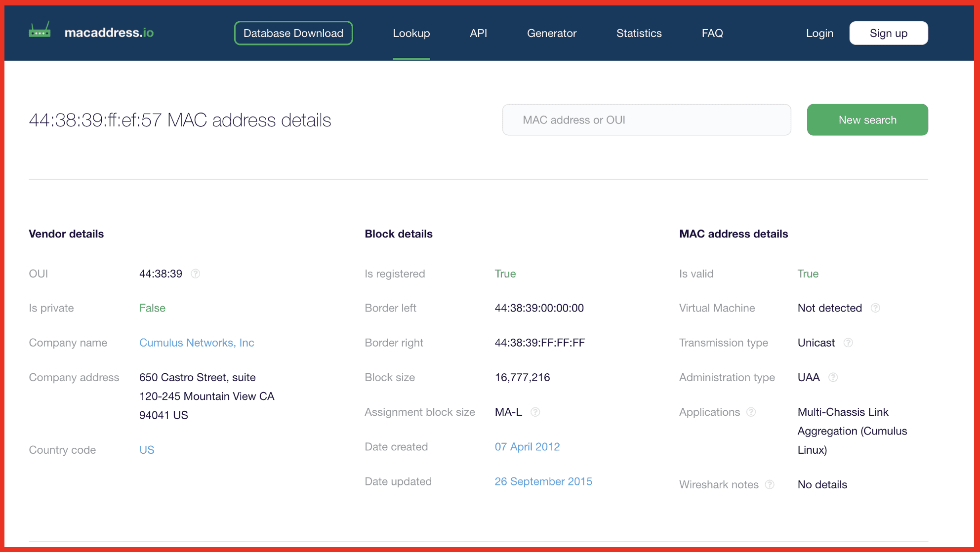Click the 650 Castro Street address text
Image resolution: width=980 pixels, height=552 pixels.
[206, 396]
